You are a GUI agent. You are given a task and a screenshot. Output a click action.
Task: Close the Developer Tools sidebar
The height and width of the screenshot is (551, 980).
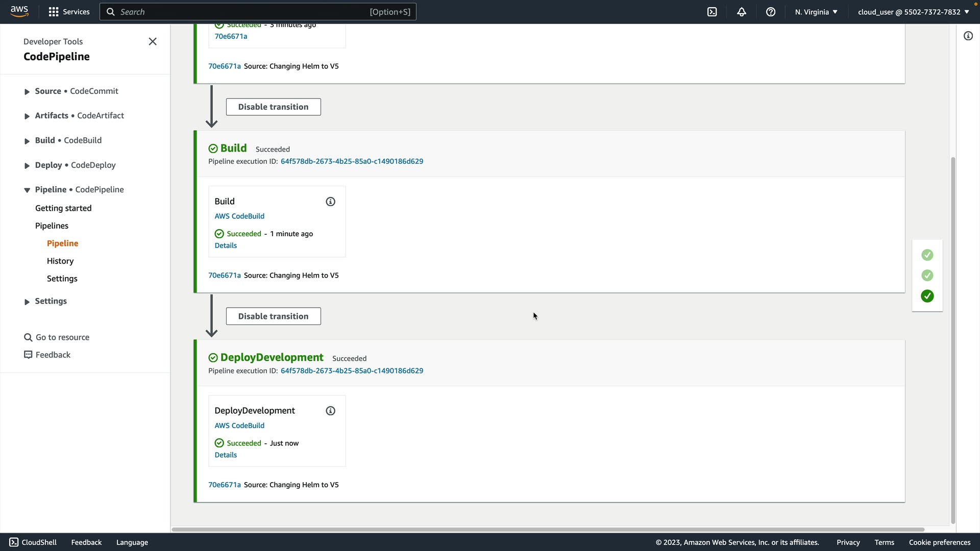153,41
